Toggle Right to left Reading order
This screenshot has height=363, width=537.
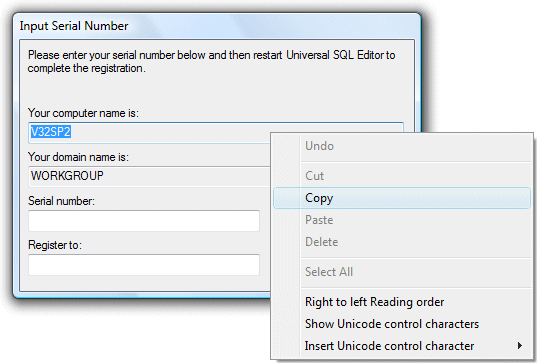click(x=402, y=302)
